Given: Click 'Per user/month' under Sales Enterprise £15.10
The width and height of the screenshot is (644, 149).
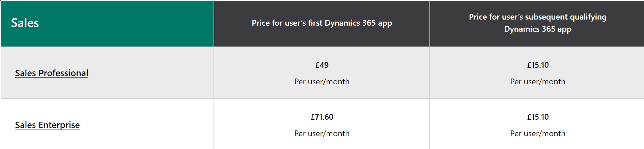Looking at the screenshot, I should (538, 133).
